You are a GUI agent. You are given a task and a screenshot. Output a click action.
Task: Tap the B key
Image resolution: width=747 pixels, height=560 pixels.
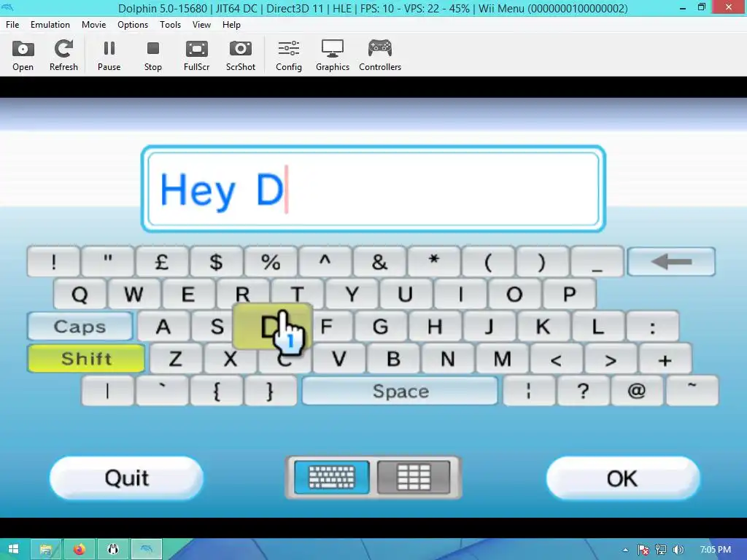point(393,358)
